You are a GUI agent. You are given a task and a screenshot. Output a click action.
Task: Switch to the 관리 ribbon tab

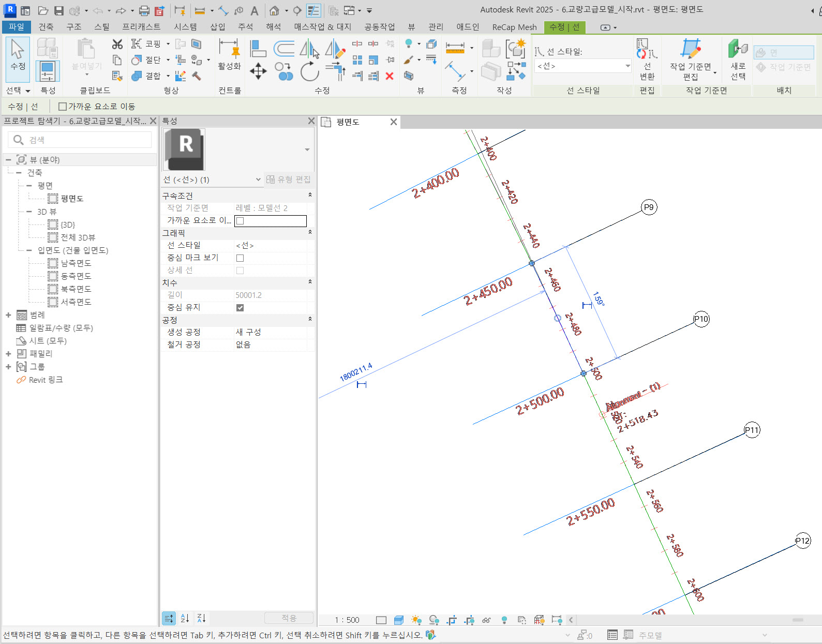[x=436, y=27]
